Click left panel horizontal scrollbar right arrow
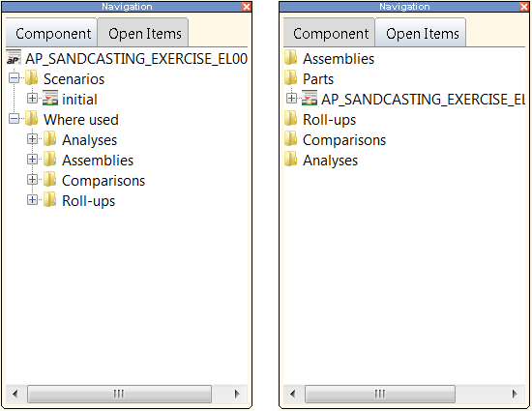The width and height of the screenshot is (532, 411). coord(237,394)
